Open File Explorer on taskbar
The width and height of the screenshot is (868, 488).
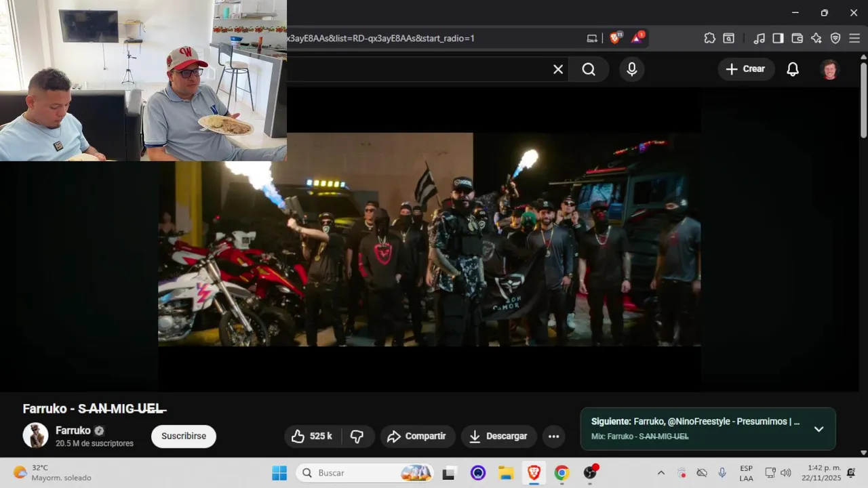pos(506,473)
